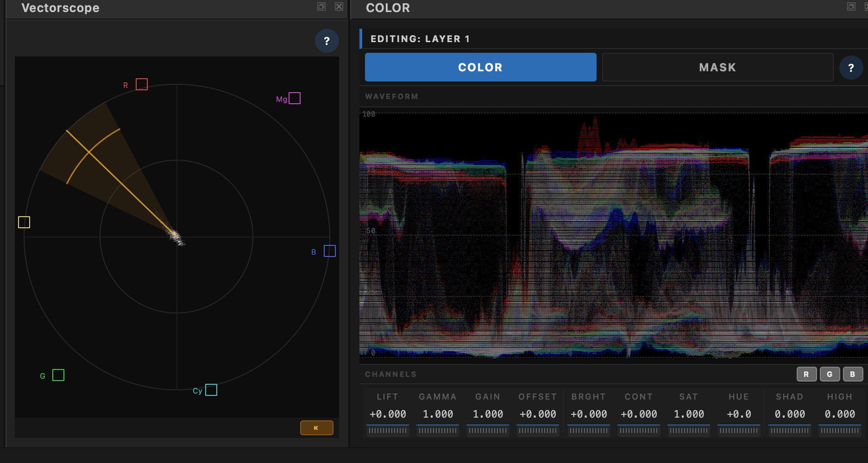Click the Vectorscope panel title

point(60,8)
